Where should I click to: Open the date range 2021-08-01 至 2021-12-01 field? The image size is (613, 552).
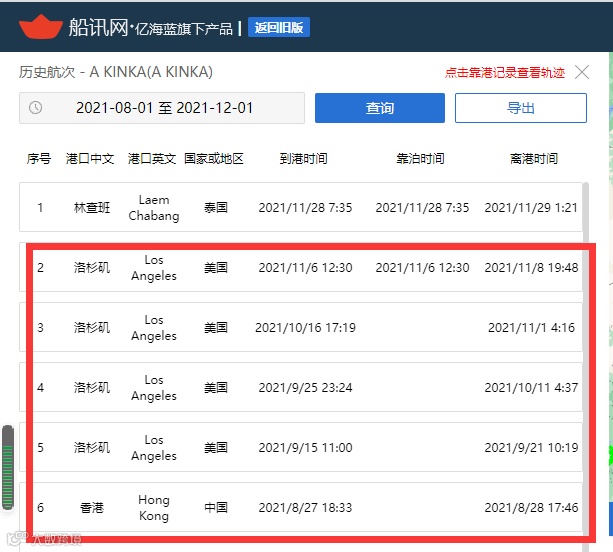click(x=162, y=108)
